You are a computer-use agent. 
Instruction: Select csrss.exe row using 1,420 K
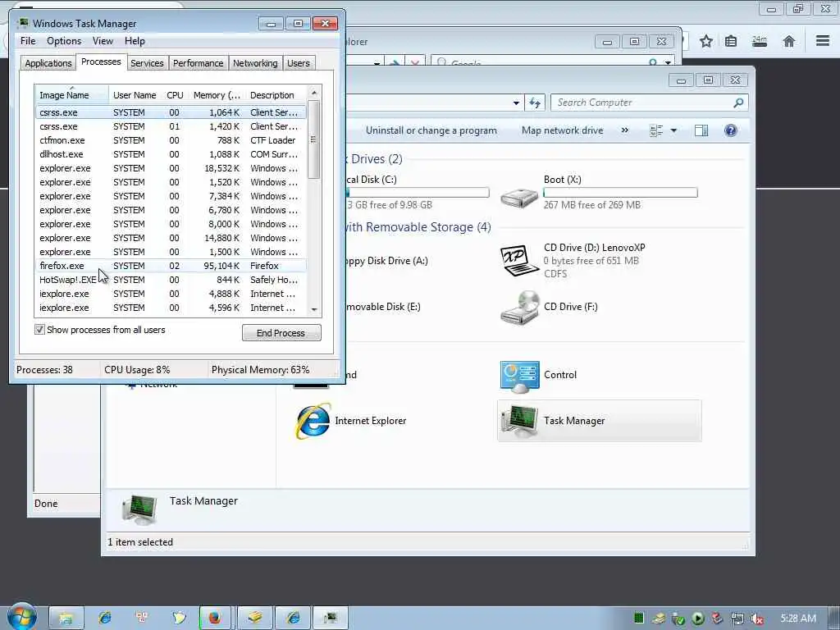pos(171,126)
